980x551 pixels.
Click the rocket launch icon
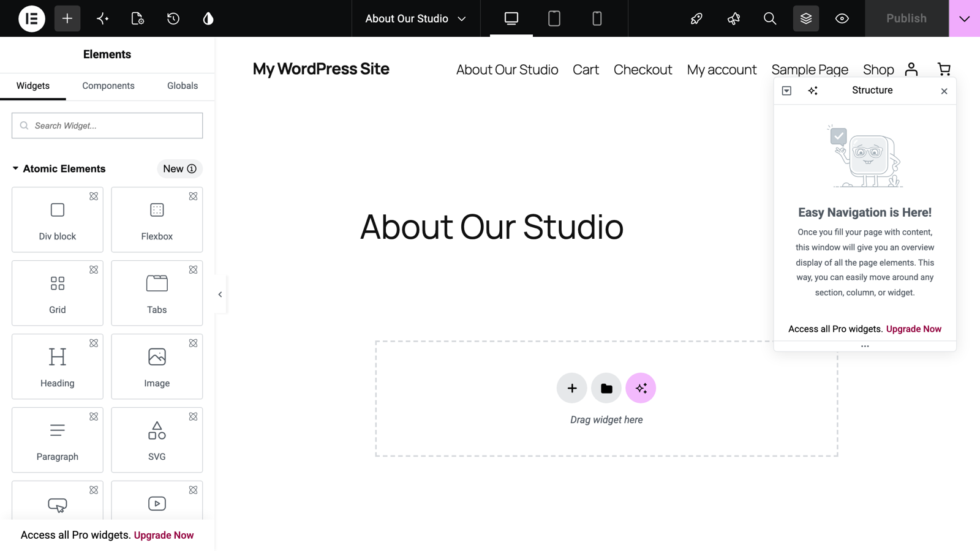696,18
